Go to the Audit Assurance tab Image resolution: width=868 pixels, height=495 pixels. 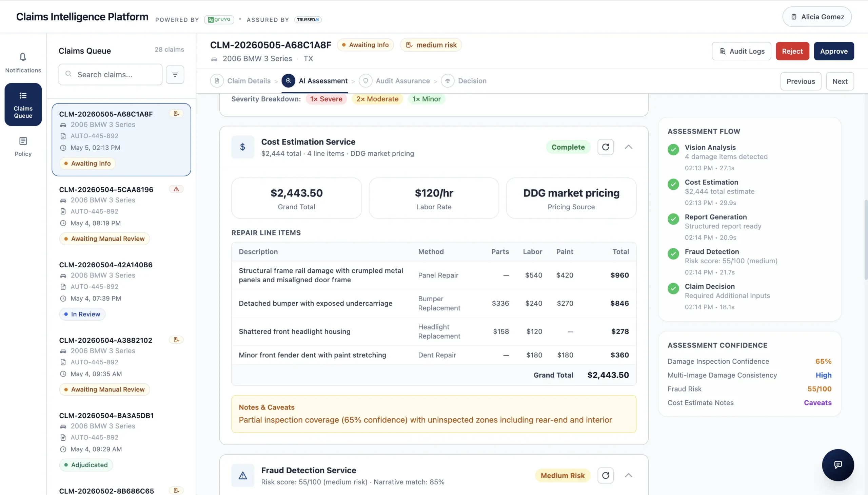[394, 81]
